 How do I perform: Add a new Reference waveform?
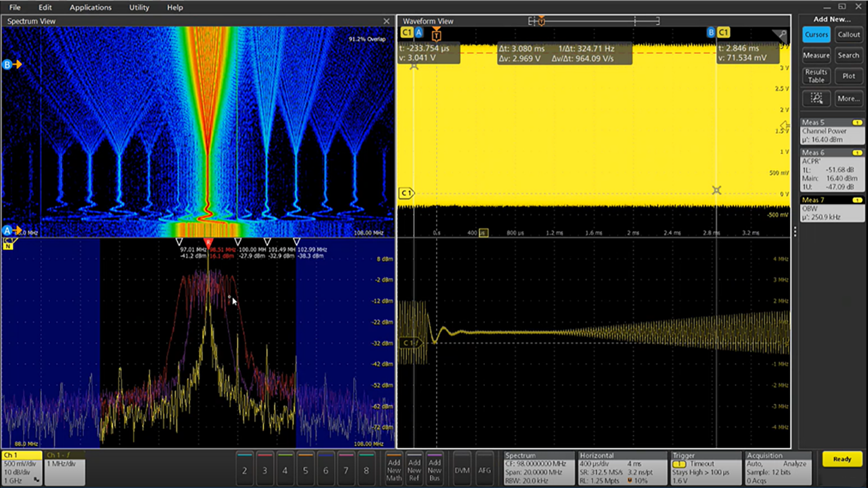pyautogui.click(x=414, y=470)
